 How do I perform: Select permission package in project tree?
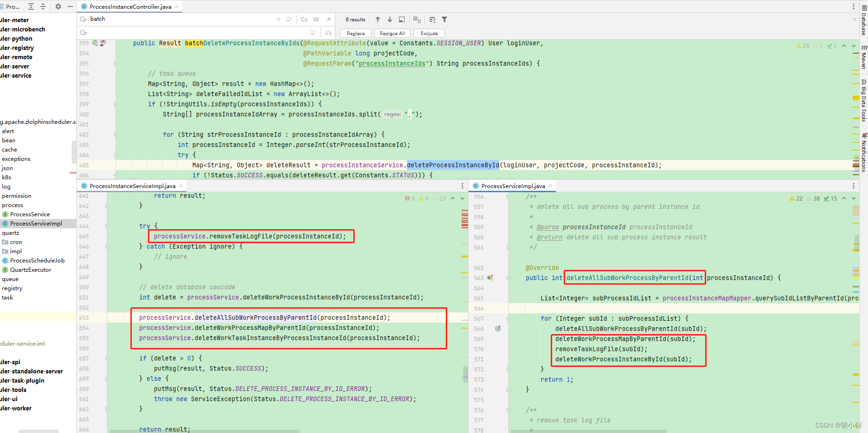(17, 196)
